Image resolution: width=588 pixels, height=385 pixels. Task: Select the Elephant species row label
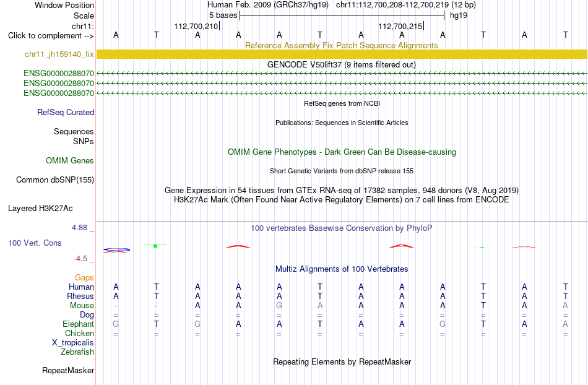[78, 324]
